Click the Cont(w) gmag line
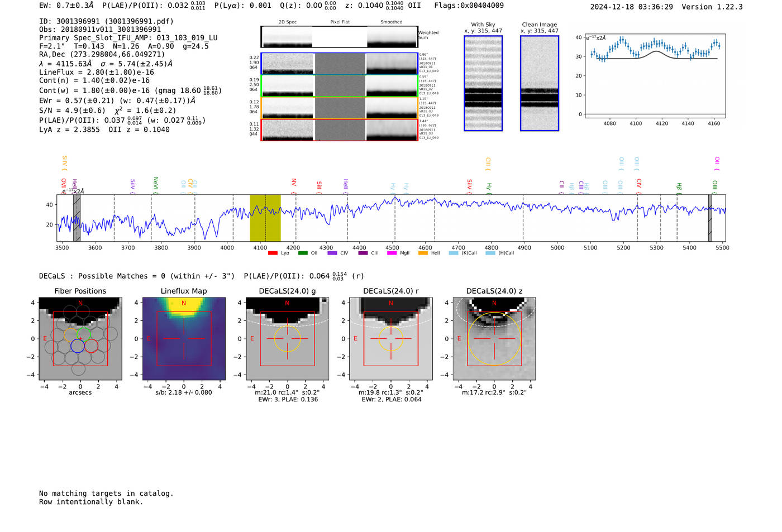Viewport: 782px width, 532px height. 130,90
